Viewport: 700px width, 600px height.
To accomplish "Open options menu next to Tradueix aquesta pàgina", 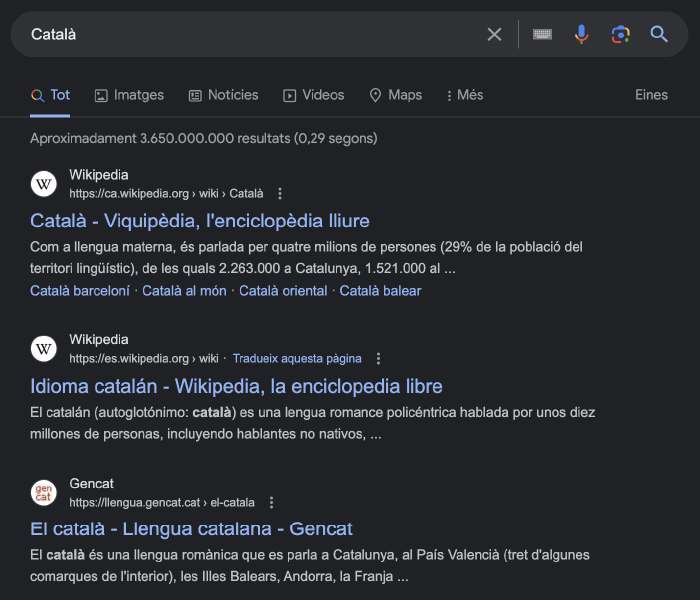I will 379,358.
